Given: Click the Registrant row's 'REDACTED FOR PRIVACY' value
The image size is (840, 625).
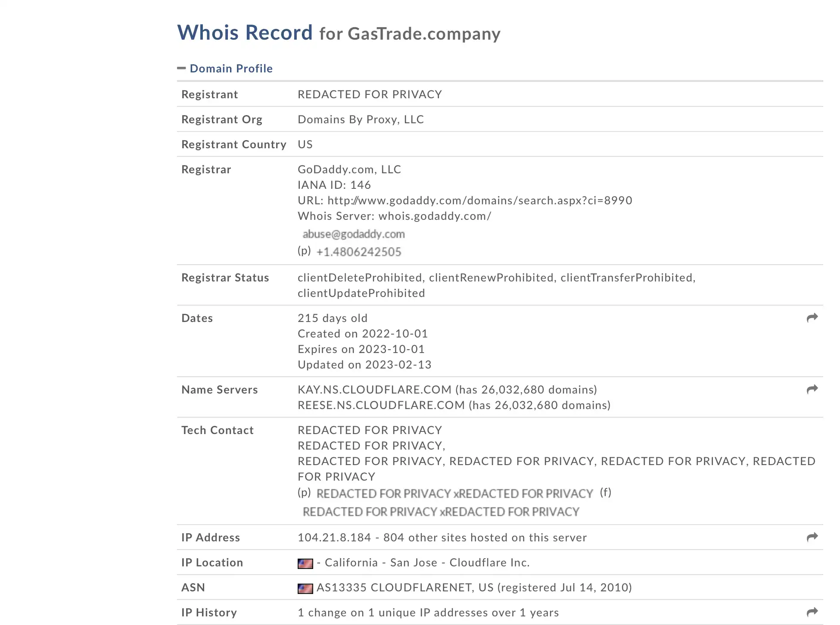Looking at the screenshot, I should tap(370, 94).
